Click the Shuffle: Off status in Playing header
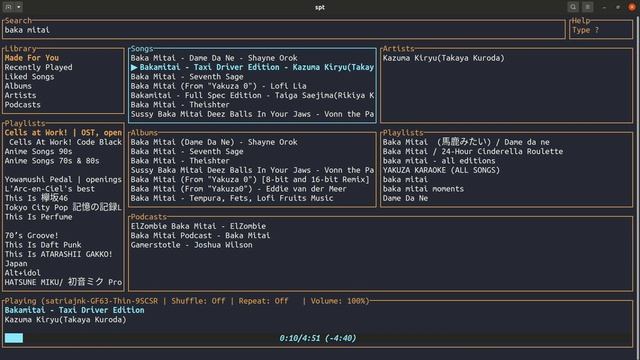 point(198,301)
